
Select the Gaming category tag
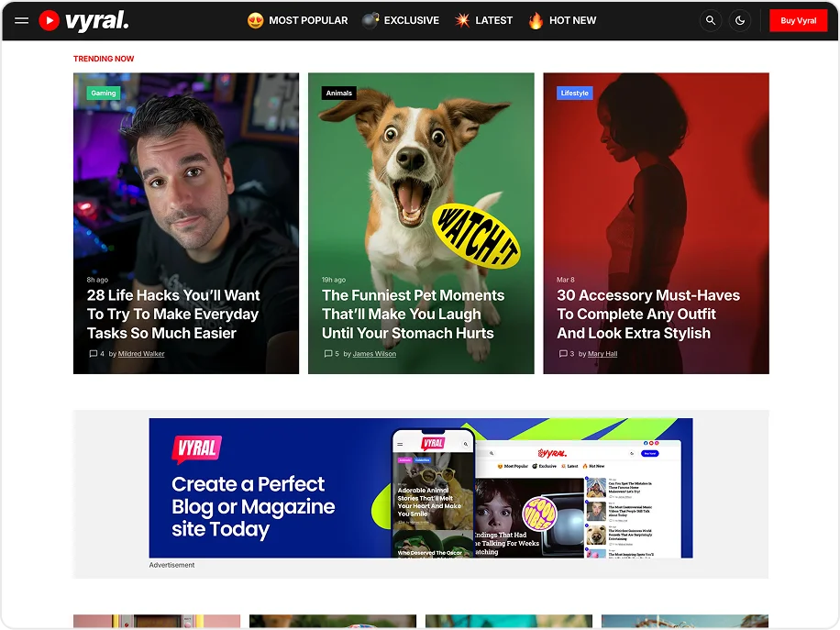(104, 94)
